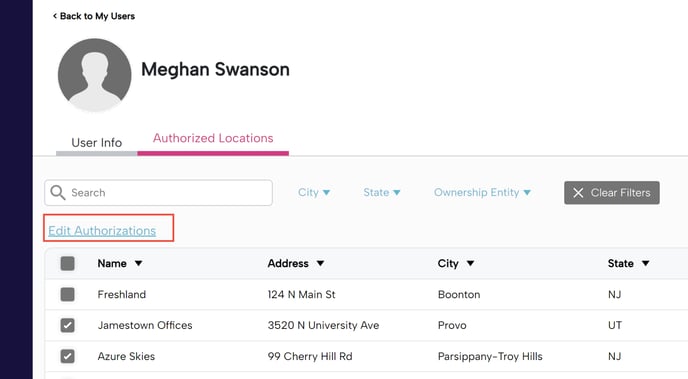Open the City filter dropdown

pos(314,193)
